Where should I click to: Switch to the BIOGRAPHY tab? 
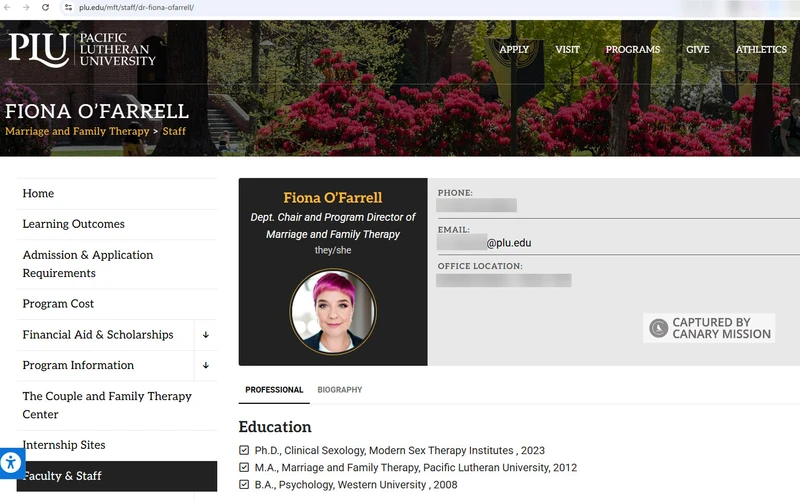click(x=340, y=390)
